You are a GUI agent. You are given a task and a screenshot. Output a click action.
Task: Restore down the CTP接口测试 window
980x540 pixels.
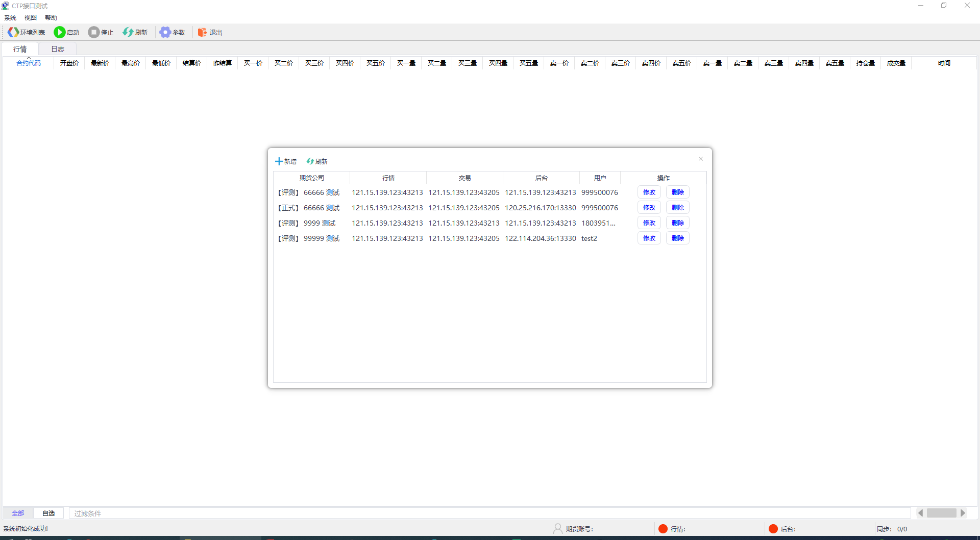point(944,6)
